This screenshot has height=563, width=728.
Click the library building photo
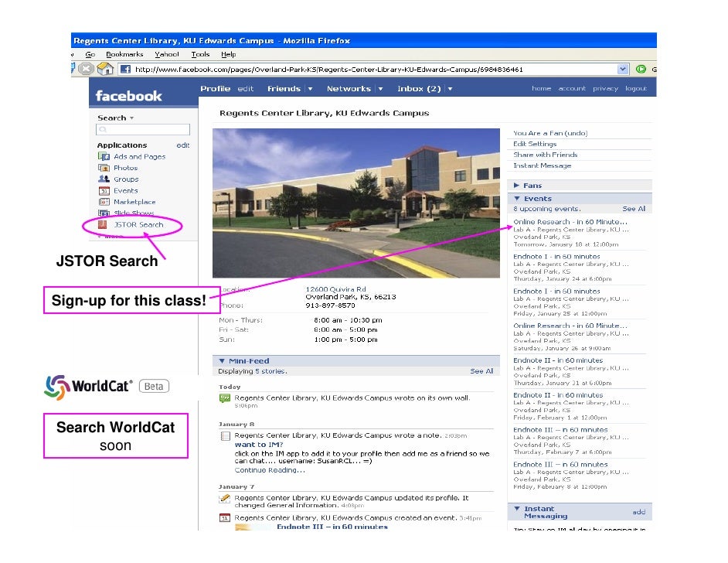pos(356,203)
